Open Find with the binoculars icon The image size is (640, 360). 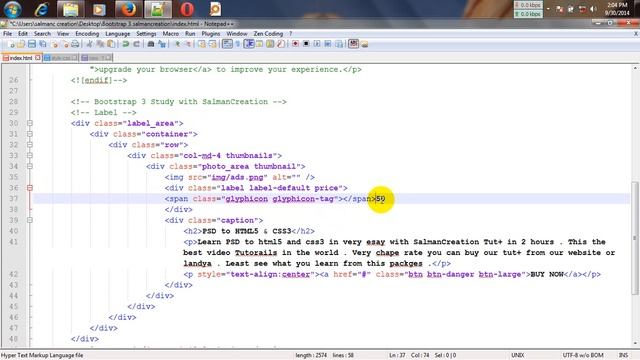point(151,44)
